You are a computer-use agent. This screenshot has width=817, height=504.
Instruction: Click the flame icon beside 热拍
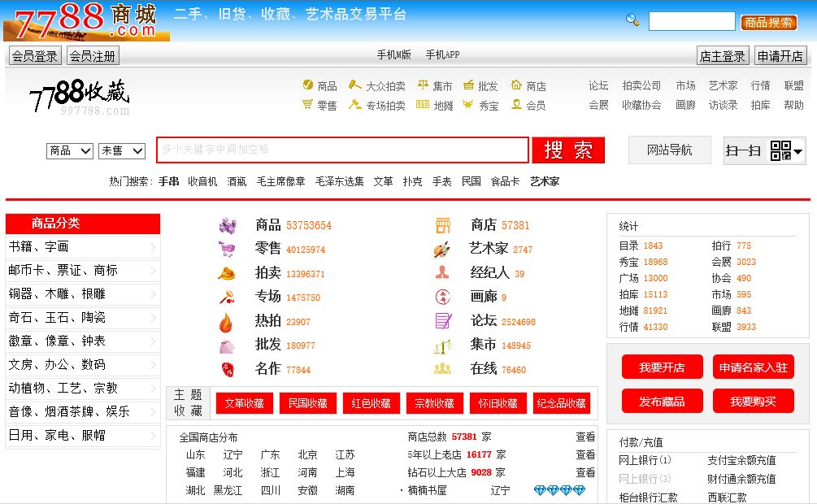click(226, 322)
